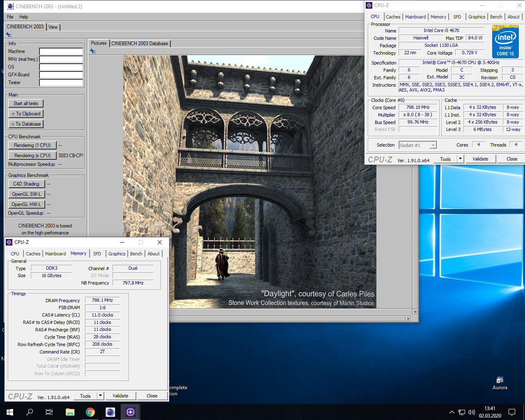Open the Socket #1 selection dropdown

[417, 145]
